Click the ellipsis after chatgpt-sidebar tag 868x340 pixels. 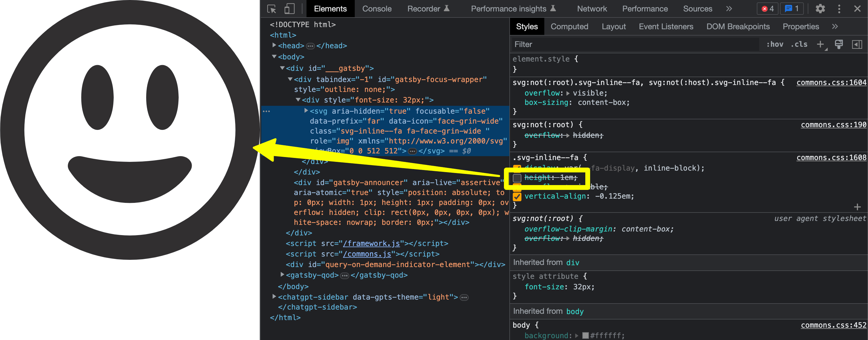pyautogui.click(x=464, y=297)
